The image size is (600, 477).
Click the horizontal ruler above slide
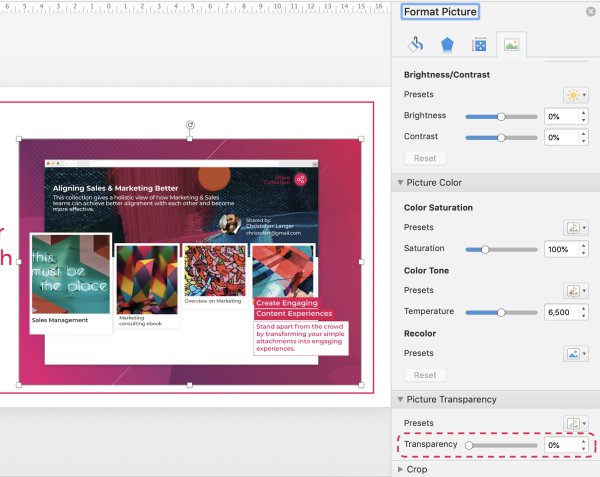coord(195,7)
